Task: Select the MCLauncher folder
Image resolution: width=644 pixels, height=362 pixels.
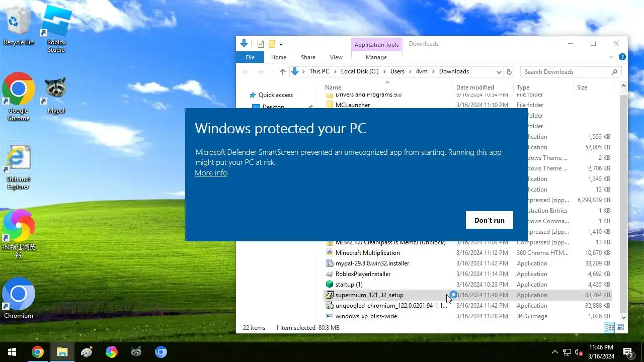Action: tap(353, 105)
